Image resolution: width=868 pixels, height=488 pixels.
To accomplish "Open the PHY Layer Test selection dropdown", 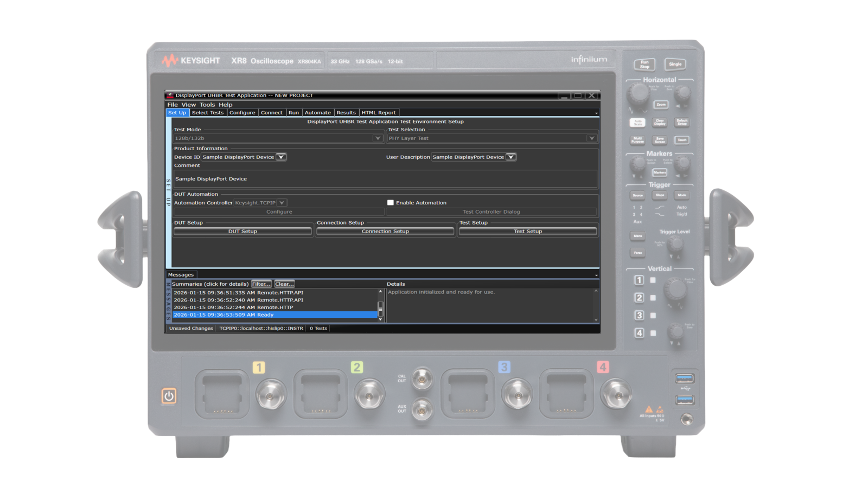I will pyautogui.click(x=592, y=138).
